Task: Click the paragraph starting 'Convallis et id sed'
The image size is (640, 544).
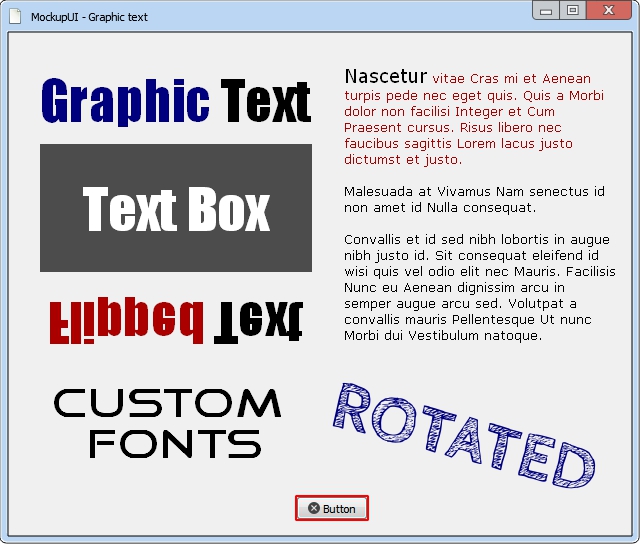Action: [480, 287]
